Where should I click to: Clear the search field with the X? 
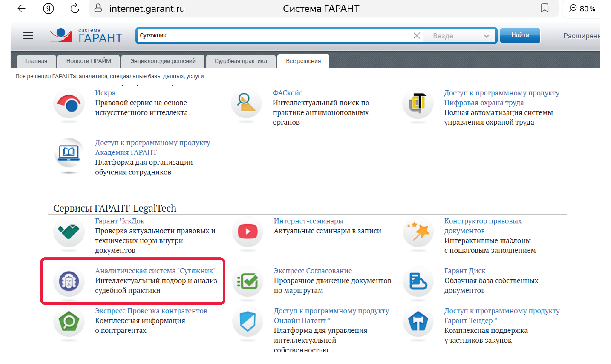point(417,36)
